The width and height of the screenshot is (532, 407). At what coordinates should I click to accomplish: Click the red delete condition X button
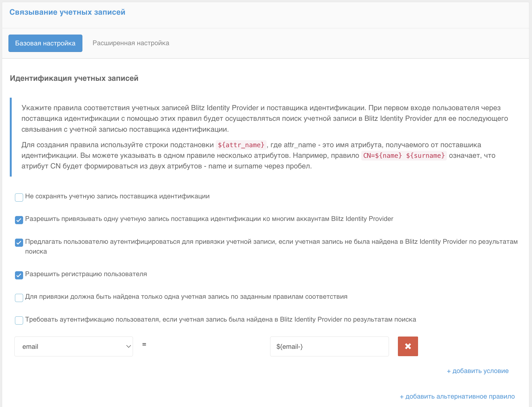(408, 346)
